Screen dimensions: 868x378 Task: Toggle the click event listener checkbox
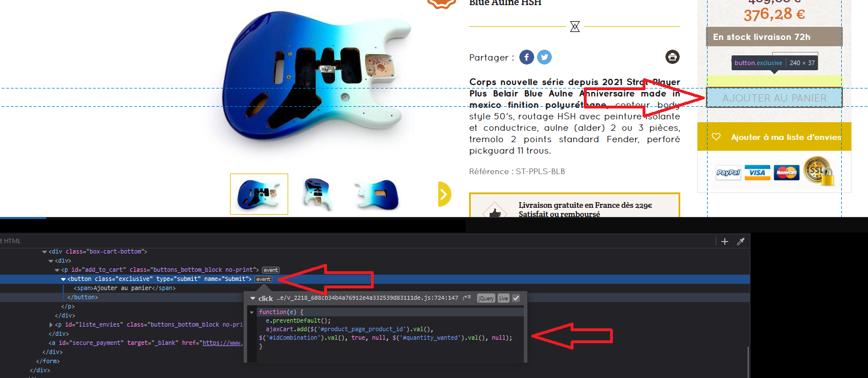[516, 298]
